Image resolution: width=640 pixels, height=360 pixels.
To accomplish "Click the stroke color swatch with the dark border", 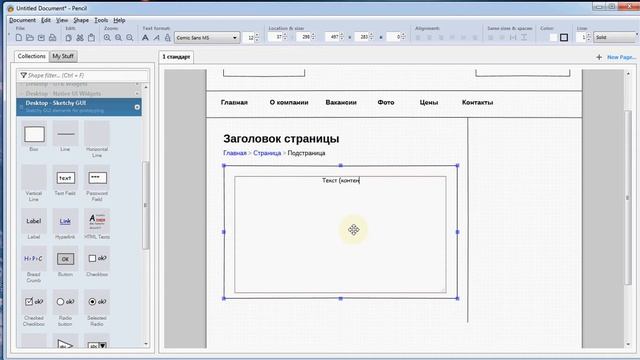I will pyautogui.click(x=564, y=38).
